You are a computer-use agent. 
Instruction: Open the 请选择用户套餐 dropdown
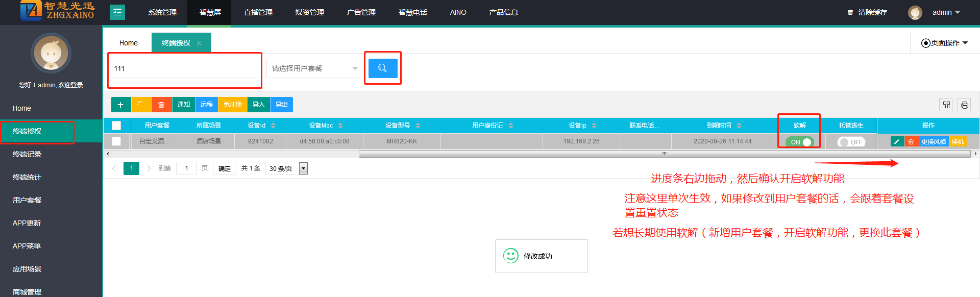pyautogui.click(x=313, y=68)
